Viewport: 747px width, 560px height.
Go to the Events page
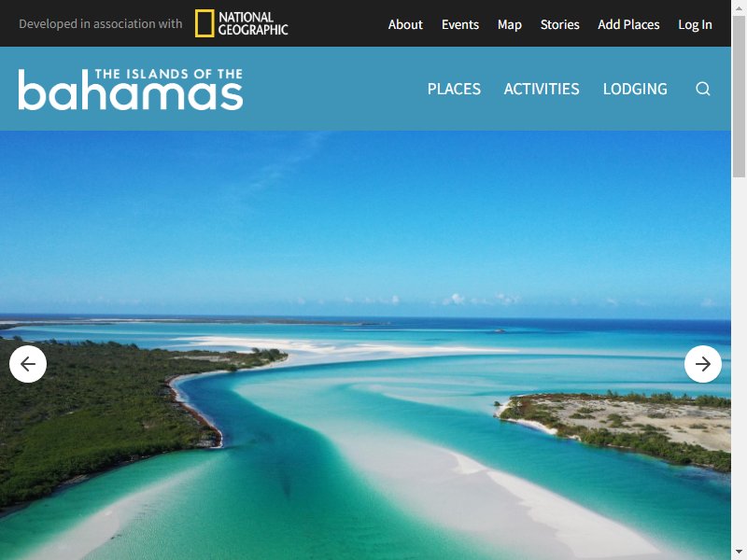point(459,24)
